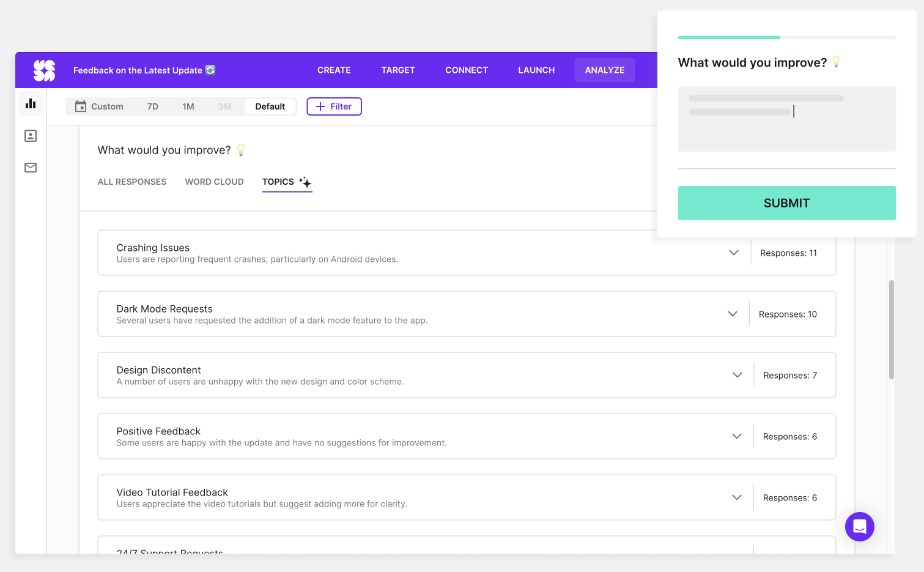
Task: Open the WORD CLOUD tab
Action: click(215, 182)
